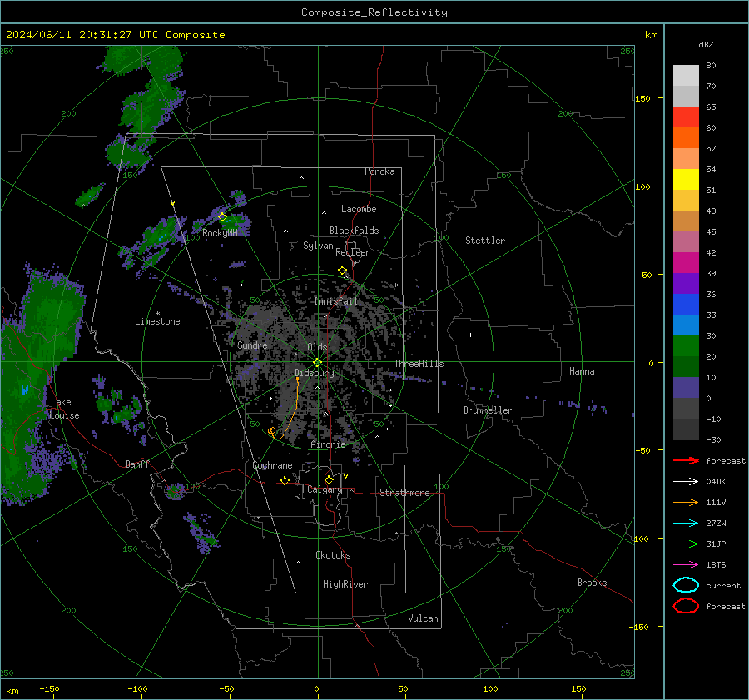Click the white 04DK arrow icon
Screen dimensions: 749x700
click(686, 482)
